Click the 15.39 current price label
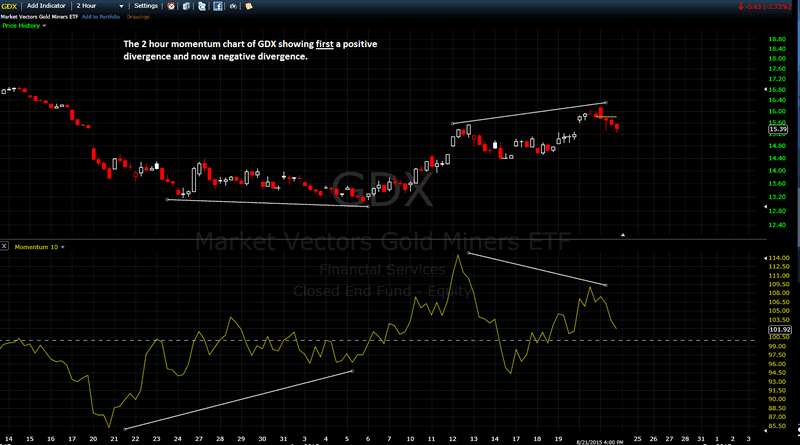This screenshot has width=800, height=445. coord(778,130)
